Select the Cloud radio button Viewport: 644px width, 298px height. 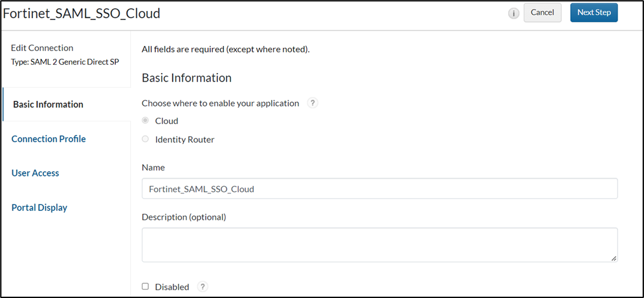point(146,121)
